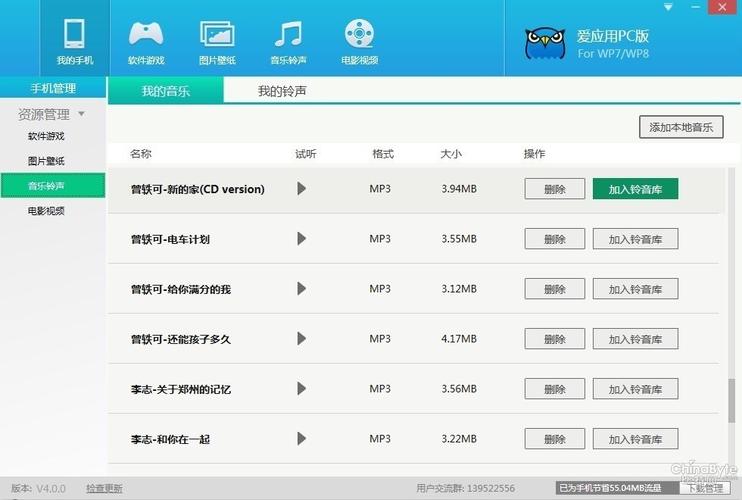
Task: Play preview of 曾轶可-电车计划
Action: (301, 238)
